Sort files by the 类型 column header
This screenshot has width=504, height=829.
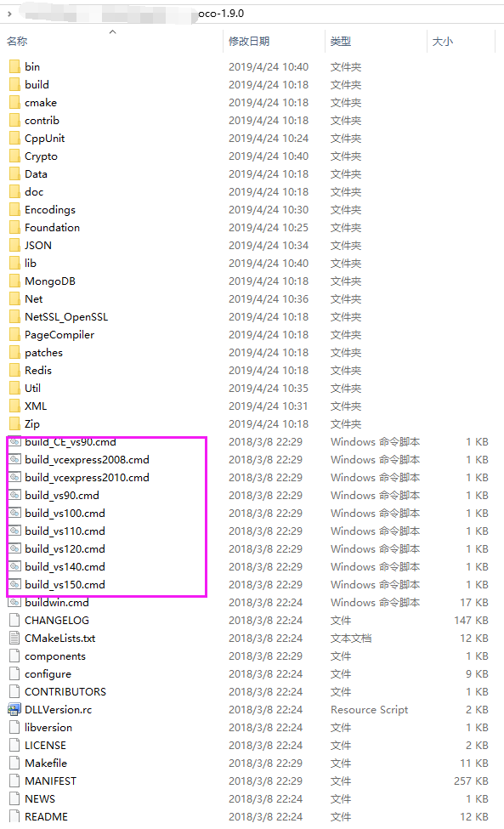click(340, 42)
